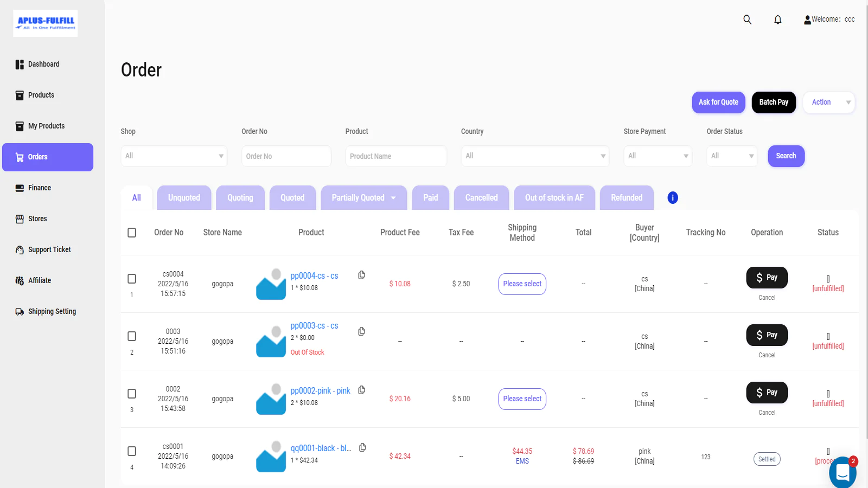Open the Action dropdown
Screen dimensions: 868x488
pos(829,102)
